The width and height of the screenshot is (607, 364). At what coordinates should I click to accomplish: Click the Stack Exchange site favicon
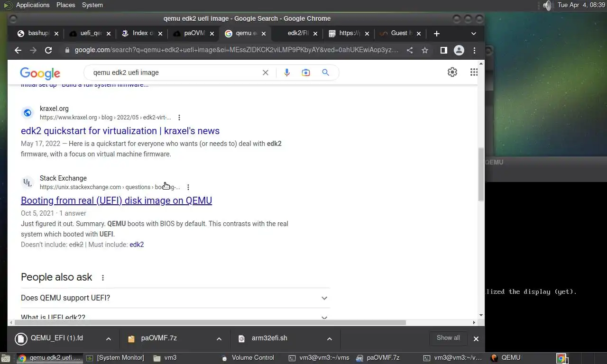tap(28, 182)
